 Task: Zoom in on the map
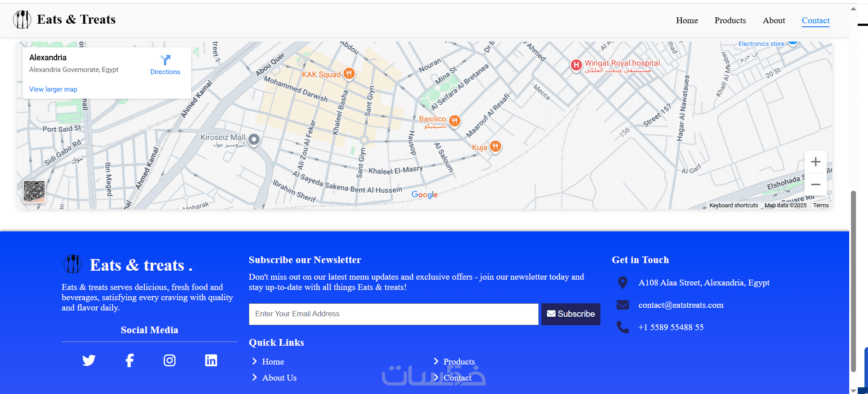click(815, 162)
